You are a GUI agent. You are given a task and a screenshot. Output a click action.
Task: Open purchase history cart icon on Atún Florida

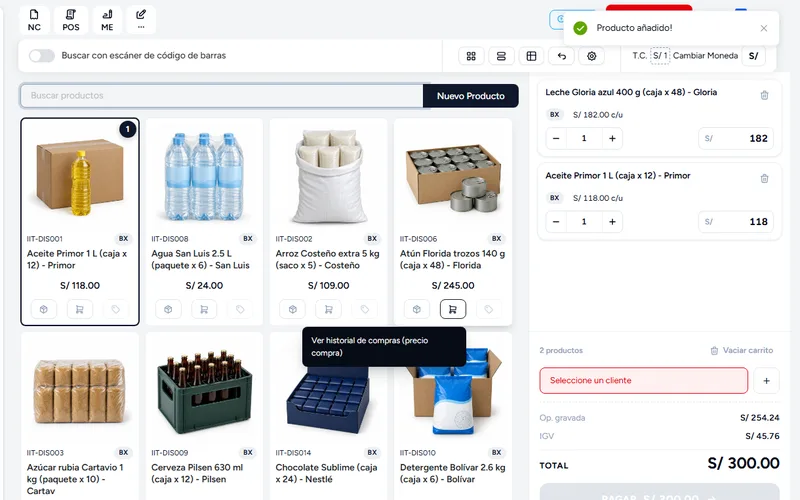point(453,309)
